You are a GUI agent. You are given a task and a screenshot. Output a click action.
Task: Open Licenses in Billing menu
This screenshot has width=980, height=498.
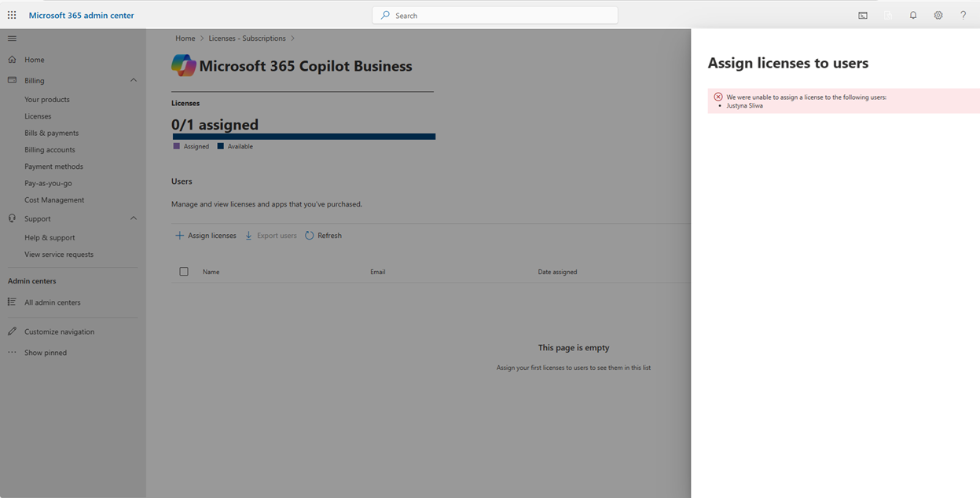pos(38,116)
